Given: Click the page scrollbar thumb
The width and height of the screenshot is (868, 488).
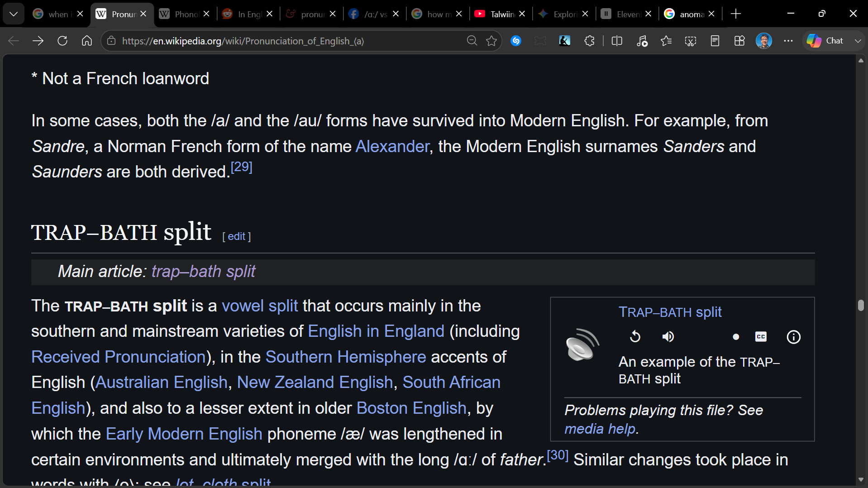Looking at the screenshot, I should click(x=861, y=306).
